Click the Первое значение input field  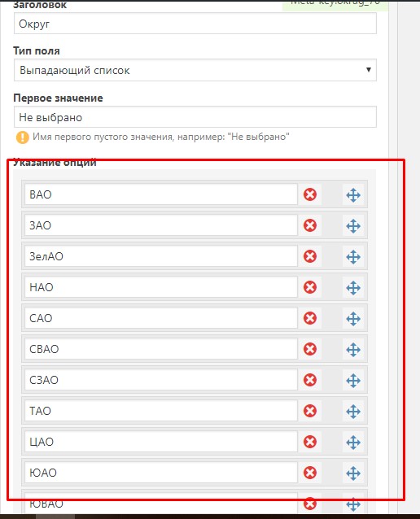pos(195,117)
